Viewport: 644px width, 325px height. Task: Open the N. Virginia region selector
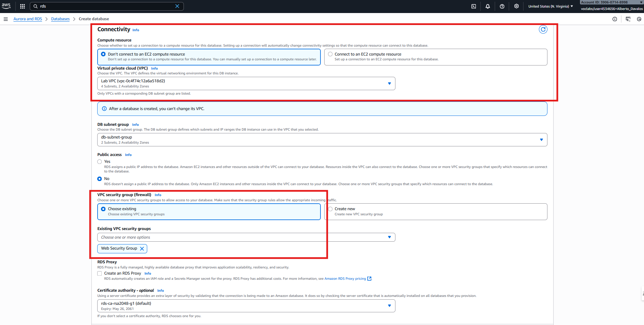[x=550, y=6]
